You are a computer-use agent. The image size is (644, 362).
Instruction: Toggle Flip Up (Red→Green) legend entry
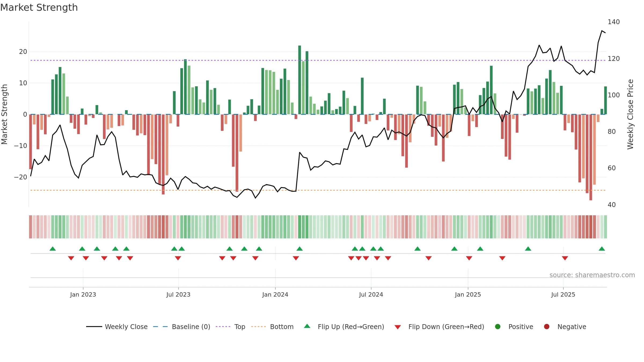(x=344, y=327)
